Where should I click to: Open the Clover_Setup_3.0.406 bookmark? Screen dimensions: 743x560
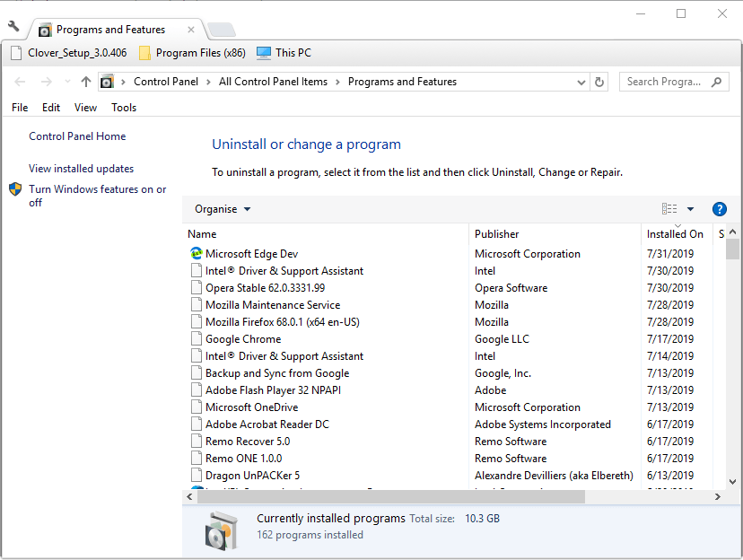pos(69,53)
